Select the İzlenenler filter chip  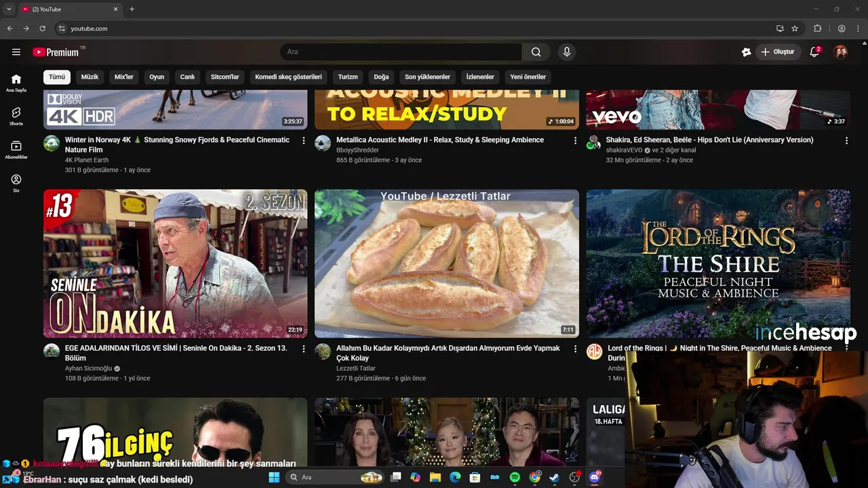(x=480, y=77)
